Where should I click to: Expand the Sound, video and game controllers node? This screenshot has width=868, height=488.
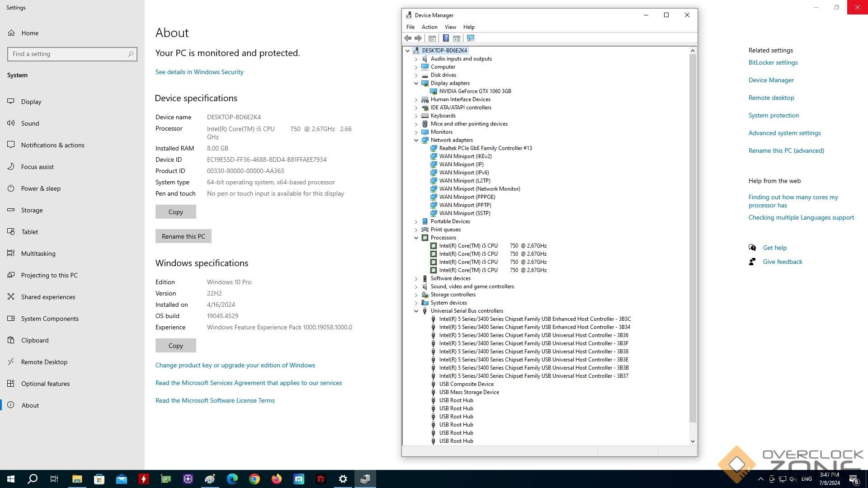point(416,286)
